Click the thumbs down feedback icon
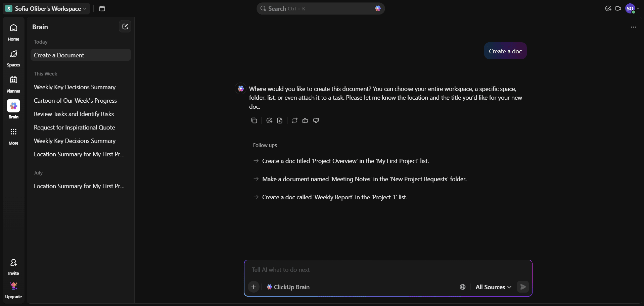This screenshot has width=644, height=306. [316, 120]
